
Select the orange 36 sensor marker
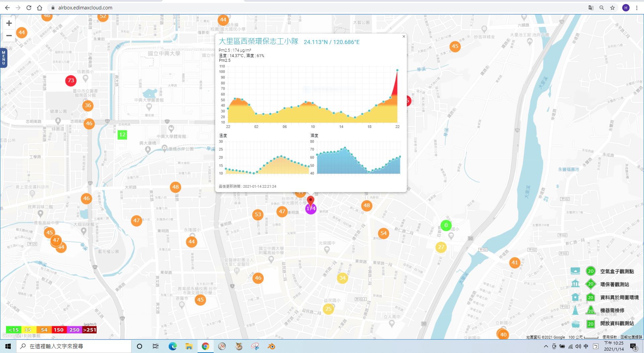click(x=88, y=105)
